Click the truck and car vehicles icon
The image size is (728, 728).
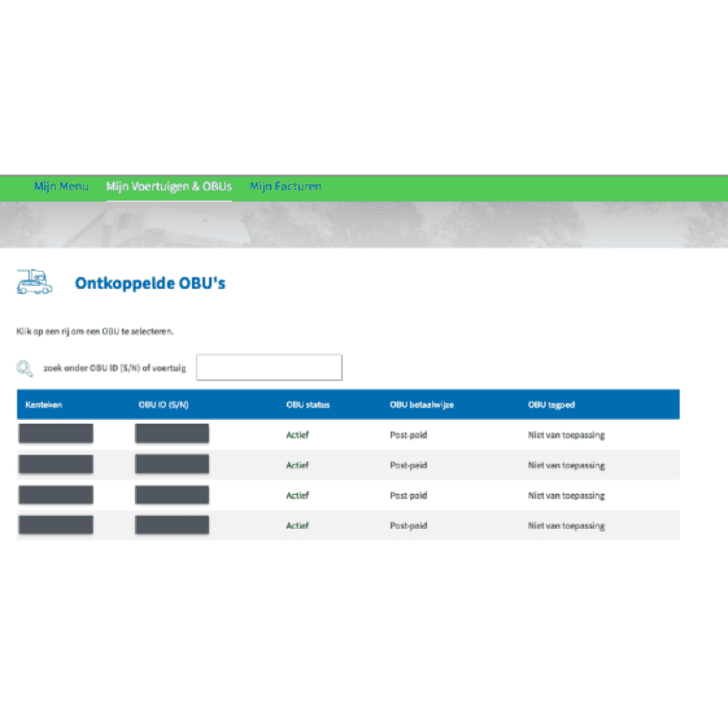pyautogui.click(x=34, y=282)
